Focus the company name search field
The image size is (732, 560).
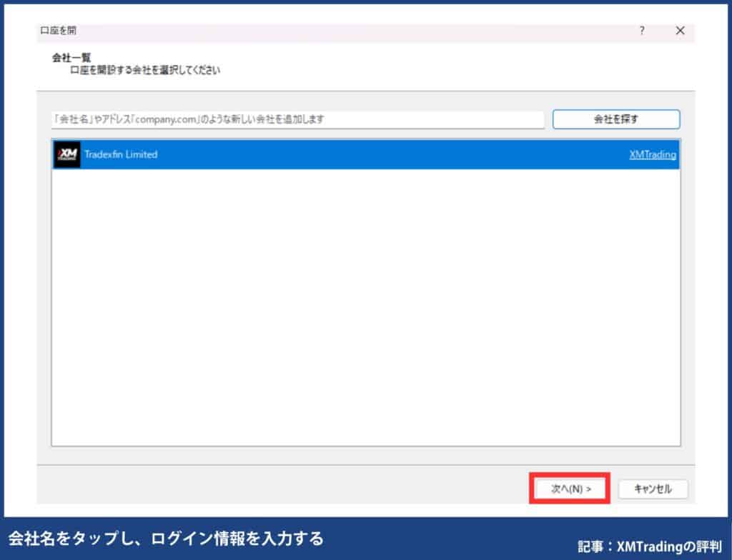(298, 119)
